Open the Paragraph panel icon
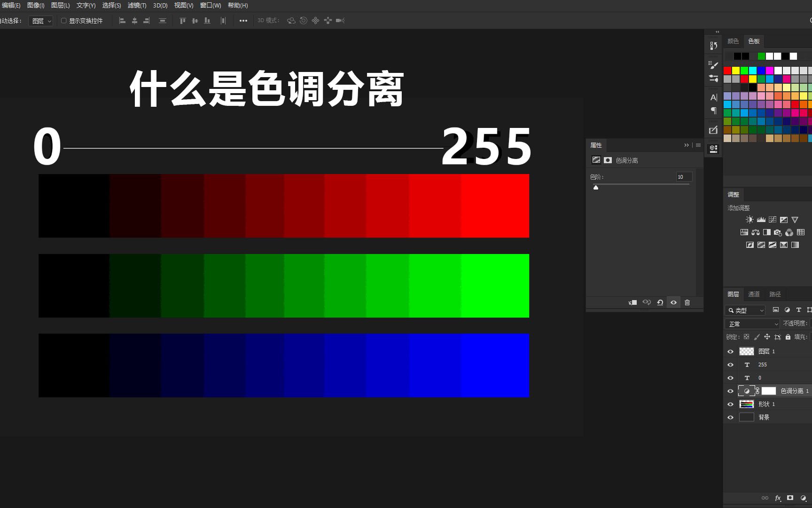812x508 pixels. pos(713,111)
